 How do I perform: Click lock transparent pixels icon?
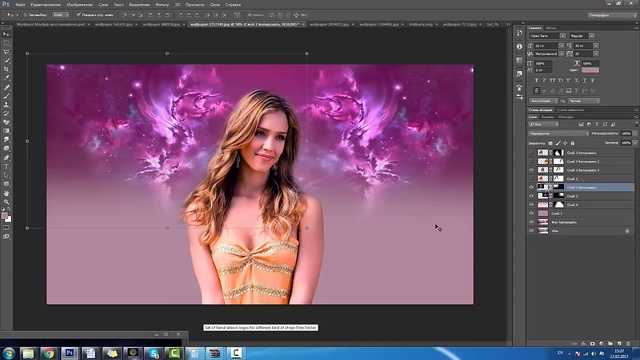(550, 143)
